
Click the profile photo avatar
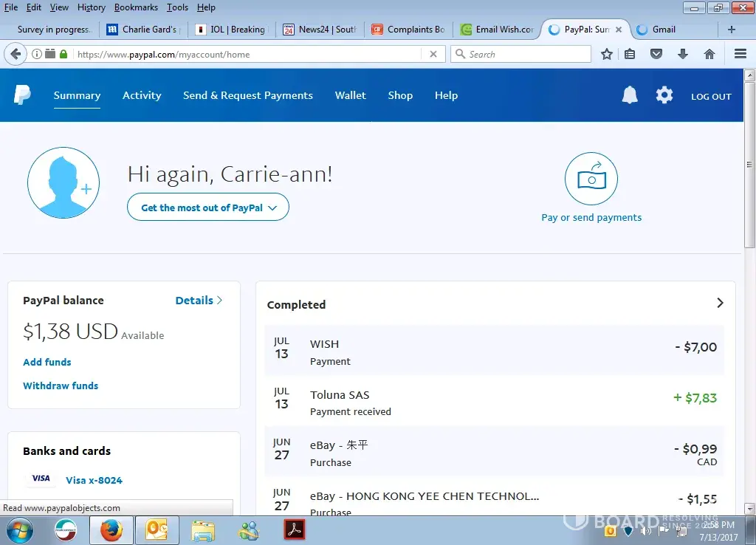coord(63,183)
